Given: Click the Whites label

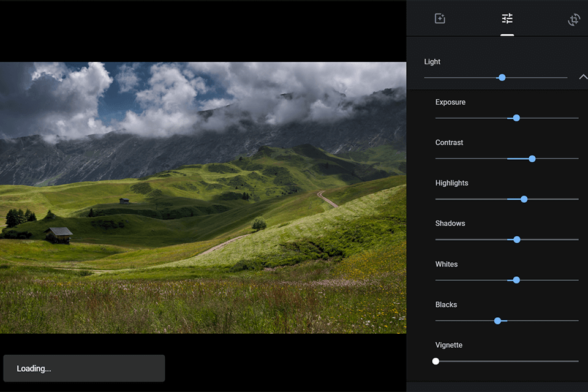Looking at the screenshot, I should point(447,264).
